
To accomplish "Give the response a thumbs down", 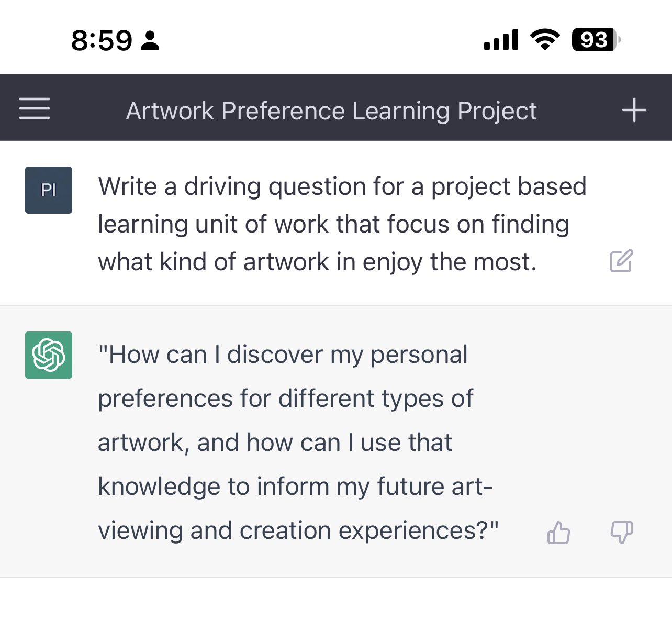I will coord(622,533).
